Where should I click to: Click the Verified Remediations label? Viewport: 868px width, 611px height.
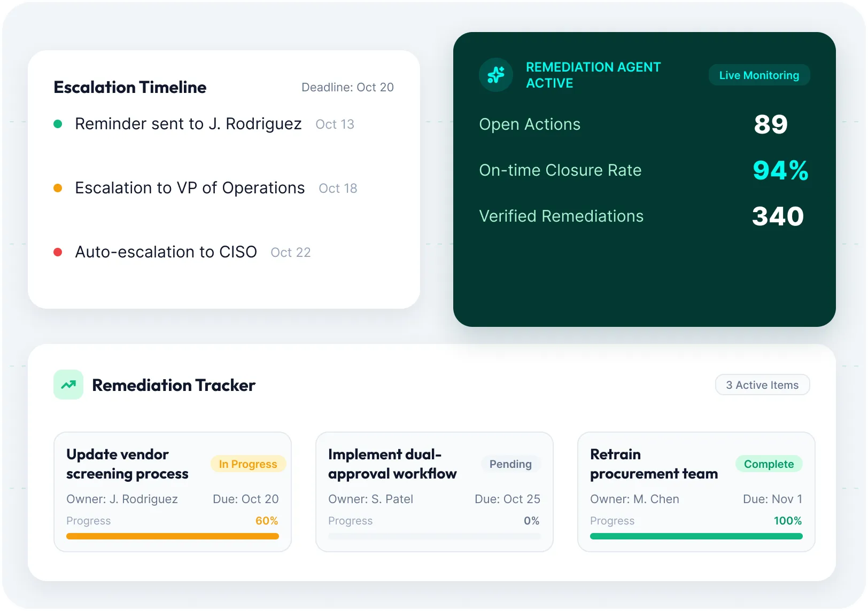(x=561, y=216)
